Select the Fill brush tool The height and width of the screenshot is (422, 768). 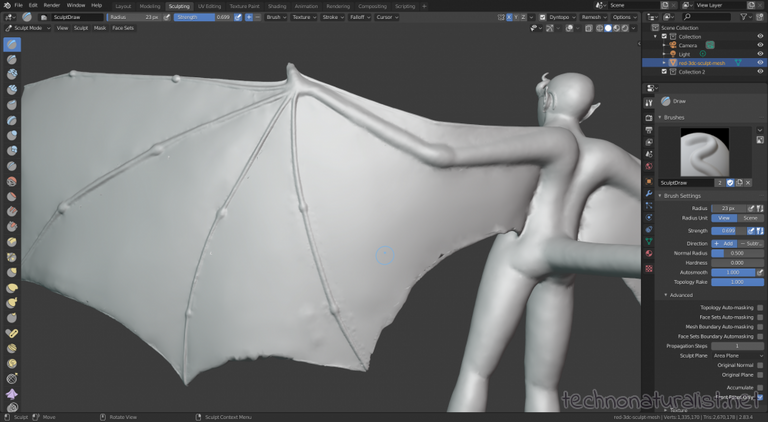[12, 211]
